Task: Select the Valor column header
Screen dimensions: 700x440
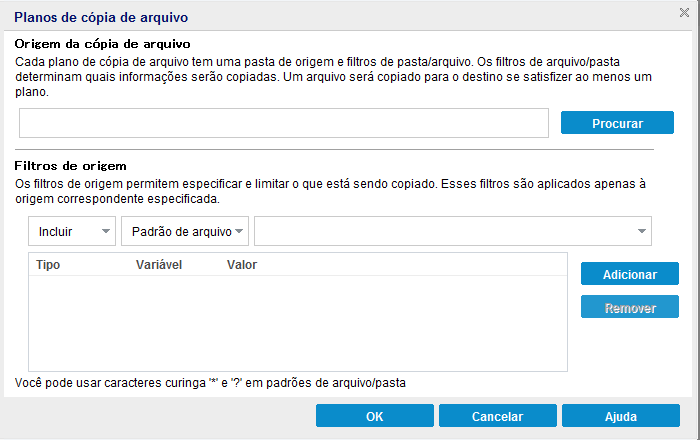Action: click(x=242, y=265)
